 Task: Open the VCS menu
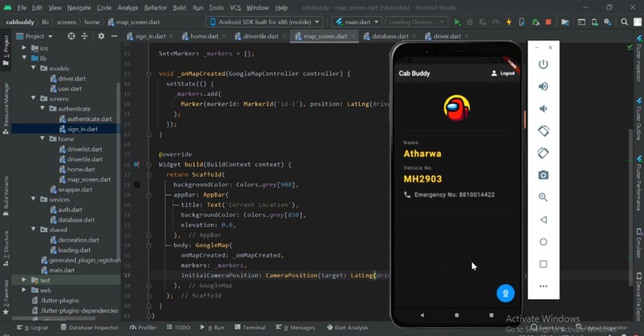[x=236, y=8]
